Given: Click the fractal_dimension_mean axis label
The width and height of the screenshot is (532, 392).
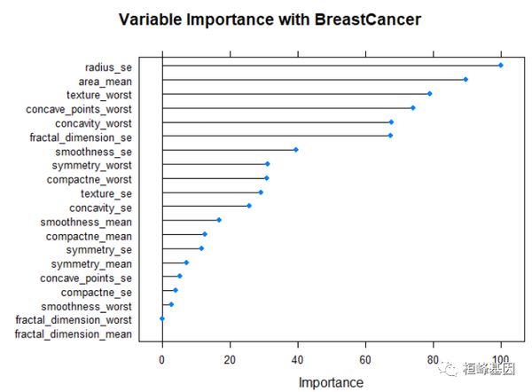Looking at the screenshot, I should pos(74,333).
